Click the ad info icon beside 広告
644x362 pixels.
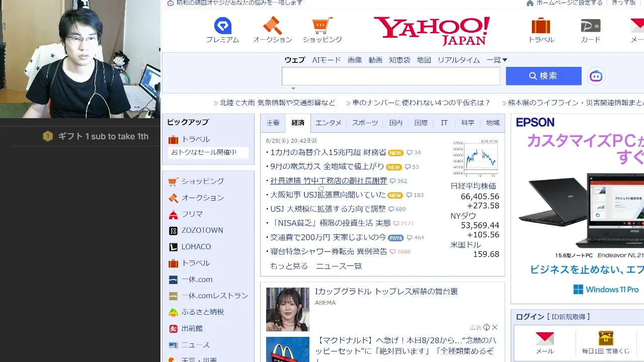point(487,327)
